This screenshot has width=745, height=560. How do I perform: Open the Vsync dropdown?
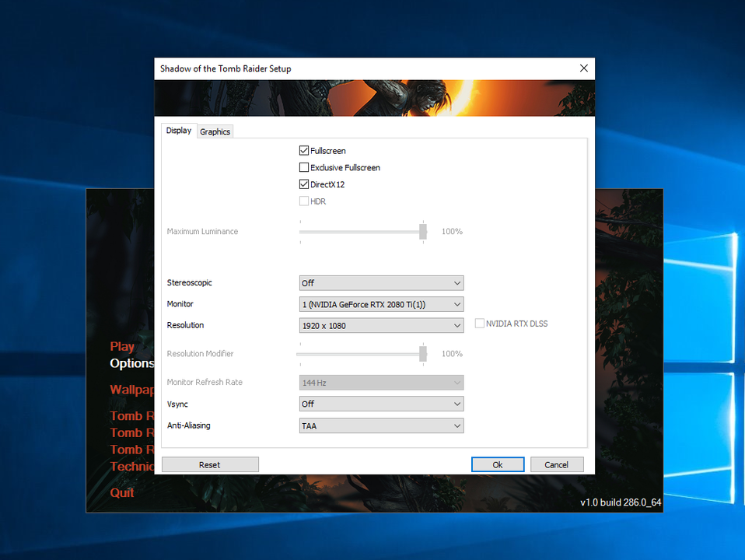click(381, 404)
